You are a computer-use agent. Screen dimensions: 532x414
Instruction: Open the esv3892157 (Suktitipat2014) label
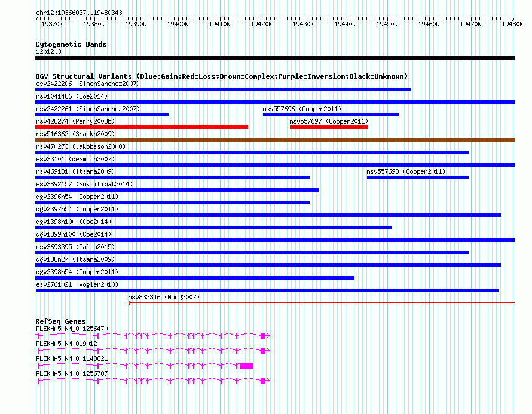84,184
